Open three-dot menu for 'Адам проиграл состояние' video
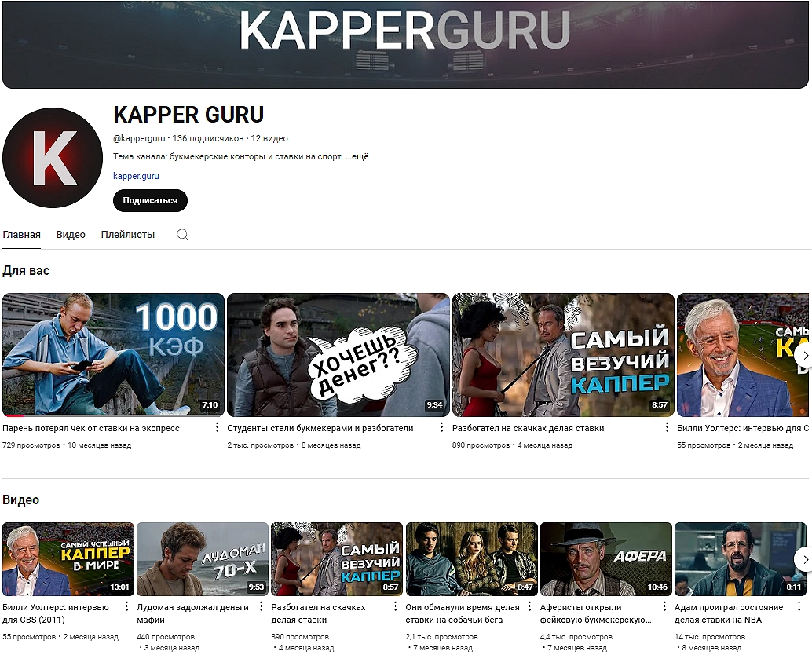This screenshot has width=812, height=655. point(799,607)
